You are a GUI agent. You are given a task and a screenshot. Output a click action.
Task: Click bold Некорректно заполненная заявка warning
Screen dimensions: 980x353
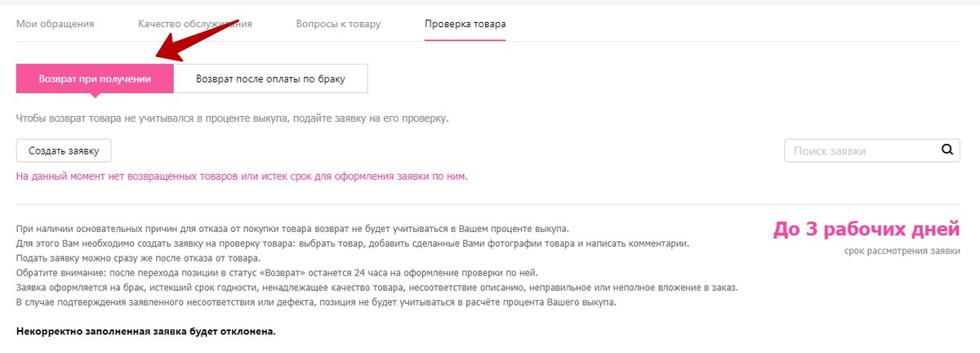146,332
